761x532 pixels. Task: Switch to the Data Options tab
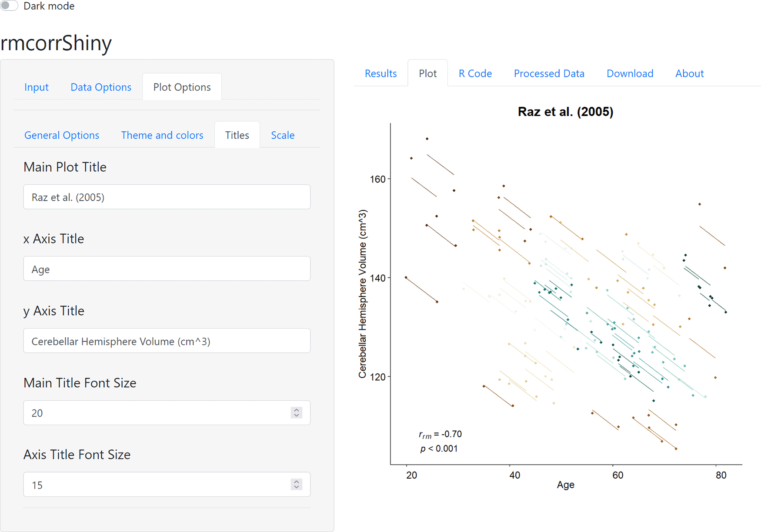(x=101, y=87)
